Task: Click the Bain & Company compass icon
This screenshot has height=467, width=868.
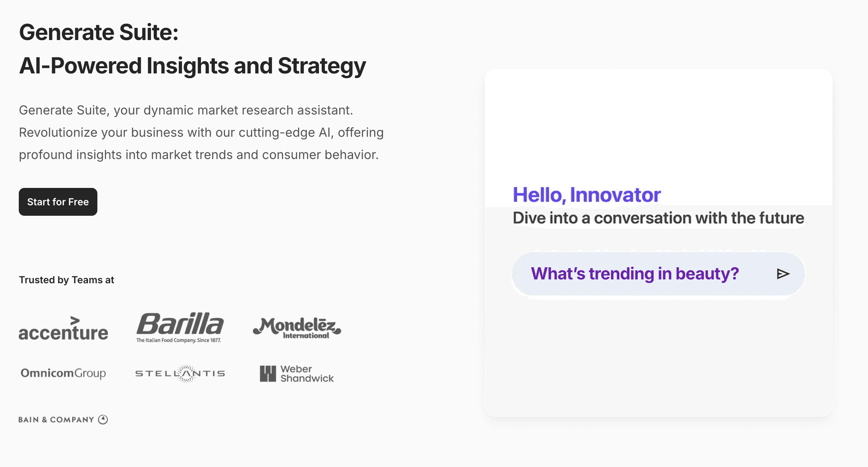Action: [x=103, y=419]
